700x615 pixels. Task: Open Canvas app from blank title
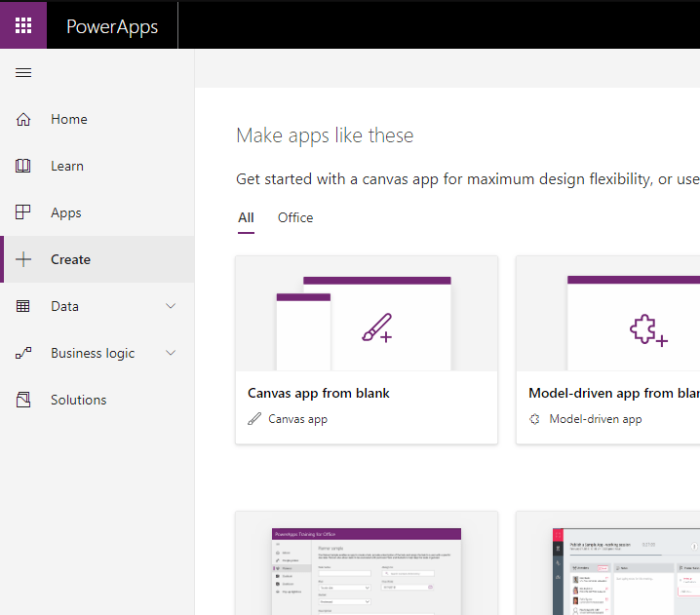[319, 393]
